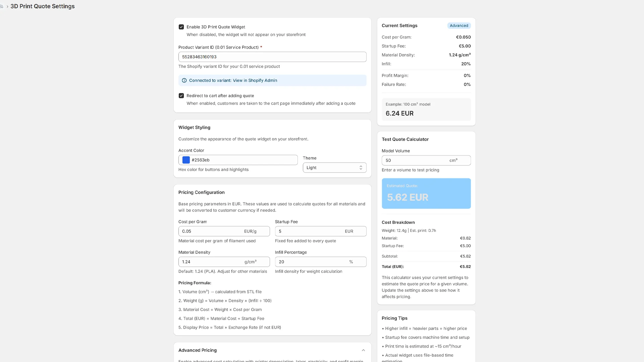
Task: Click the Pricing Configuration heading
Action: tap(201, 192)
